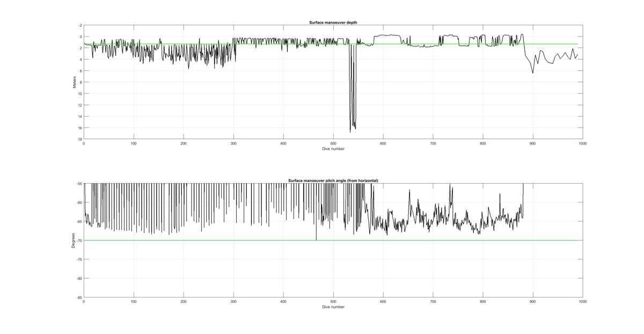Image resolution: width=644 pixels, height=334 pixels.
Task: Select dive tick "900" under the depth plot
Action: coord(533,143)
